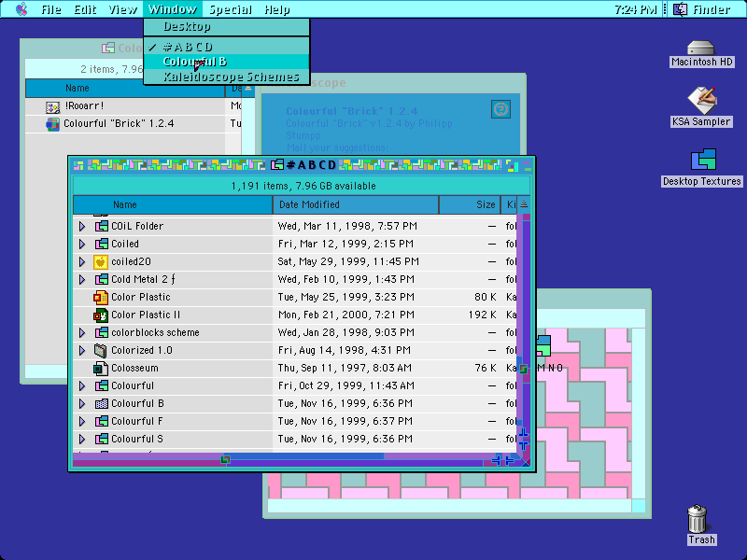
Task: Open the Edit menu
Action: pos(85,9)
